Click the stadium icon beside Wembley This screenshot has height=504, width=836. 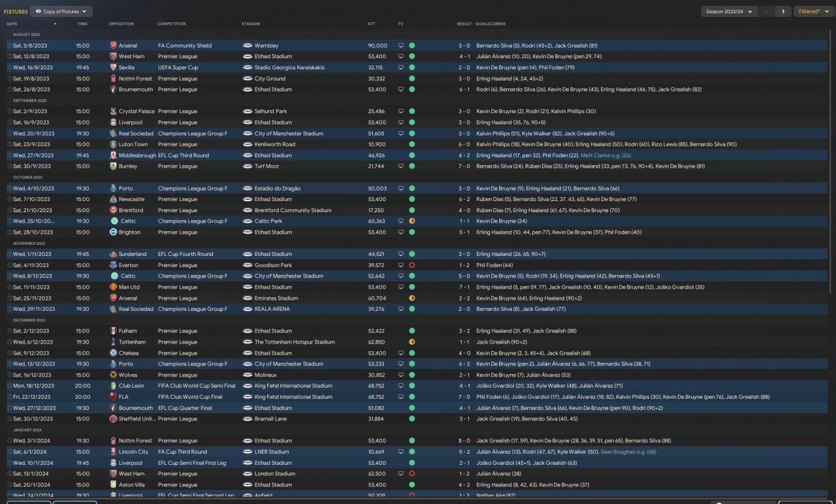click(248, 46)
